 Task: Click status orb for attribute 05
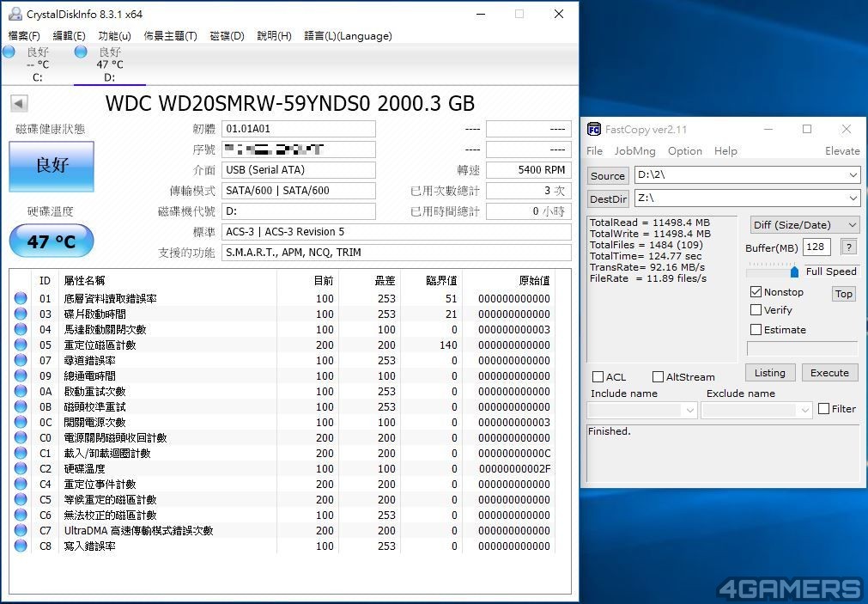(x=21, y=345)
